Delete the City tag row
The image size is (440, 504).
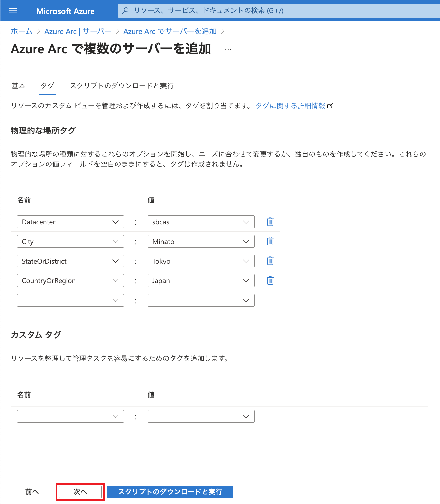point(270,241)
